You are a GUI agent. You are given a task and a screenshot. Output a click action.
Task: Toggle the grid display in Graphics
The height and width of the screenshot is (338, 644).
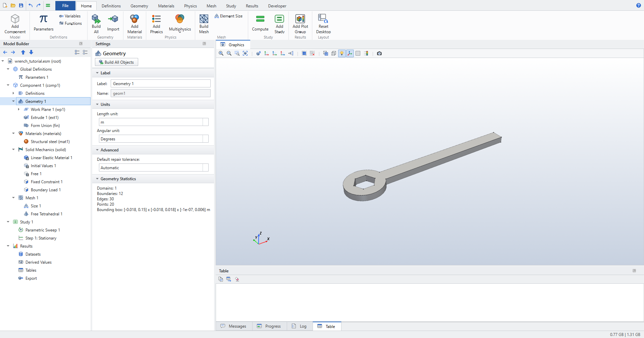pyautogui.click(x=358, y=54)
